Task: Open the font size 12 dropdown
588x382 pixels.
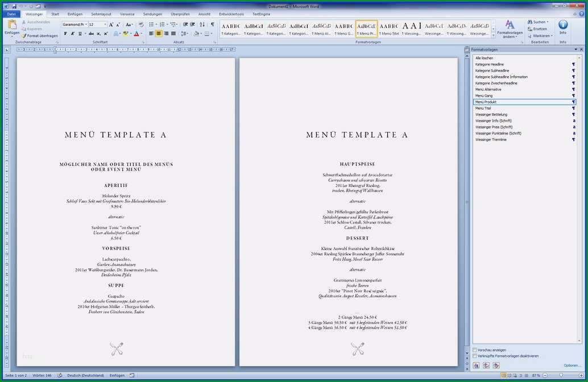Action: [x=105, y=25]
